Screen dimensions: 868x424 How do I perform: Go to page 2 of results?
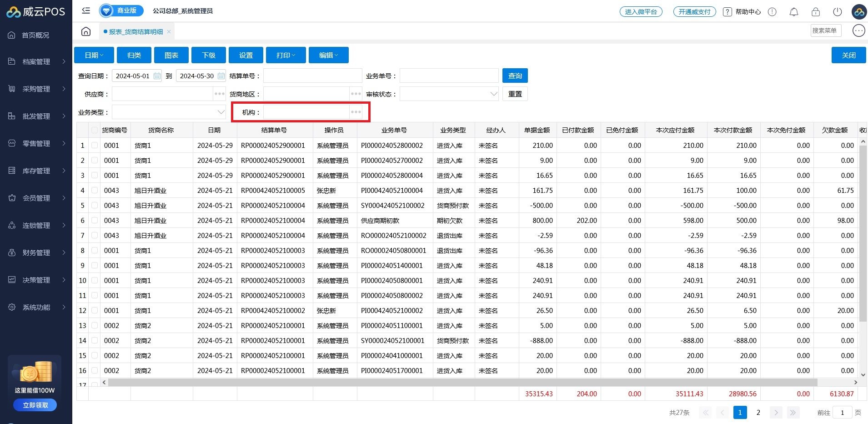tap(758, 413)
